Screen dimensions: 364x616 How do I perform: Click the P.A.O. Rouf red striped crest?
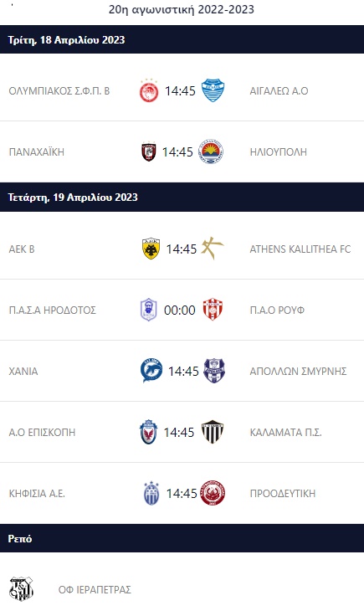tap(213, 310)
